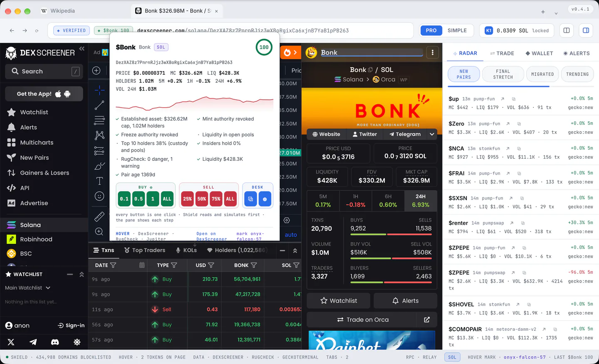Open the RADAR tab

click(x=465, y=53)
